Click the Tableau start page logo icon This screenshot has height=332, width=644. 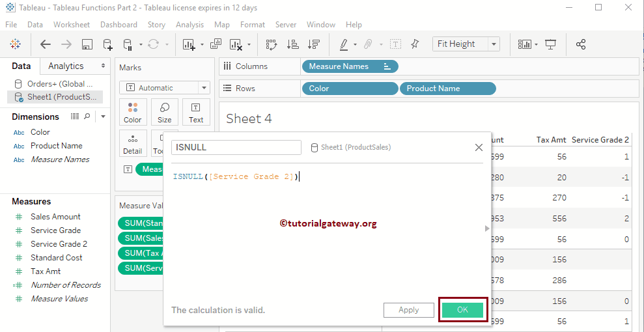click(15, 44)
